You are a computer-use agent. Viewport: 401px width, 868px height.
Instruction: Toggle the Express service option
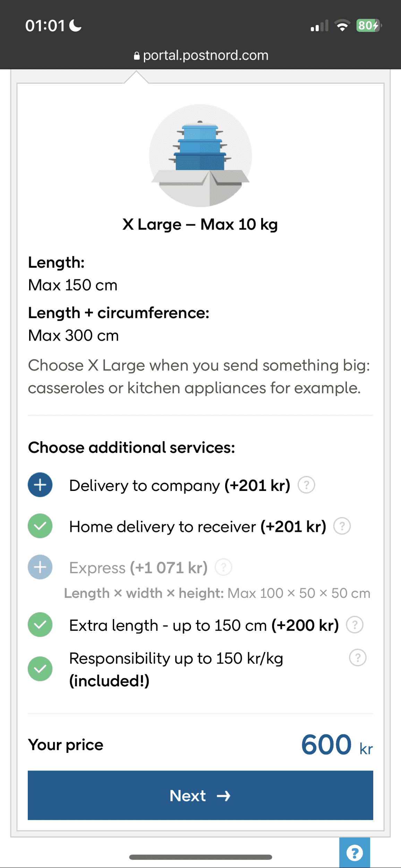click(40, 567)
